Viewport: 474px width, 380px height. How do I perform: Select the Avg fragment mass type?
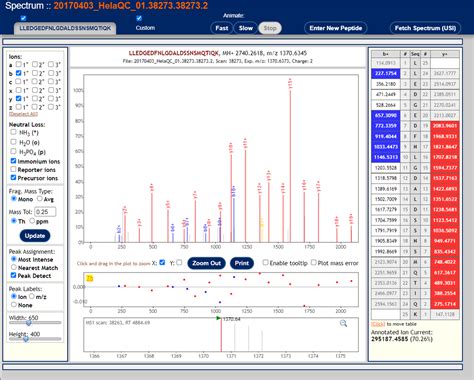[x=40, y=199]
